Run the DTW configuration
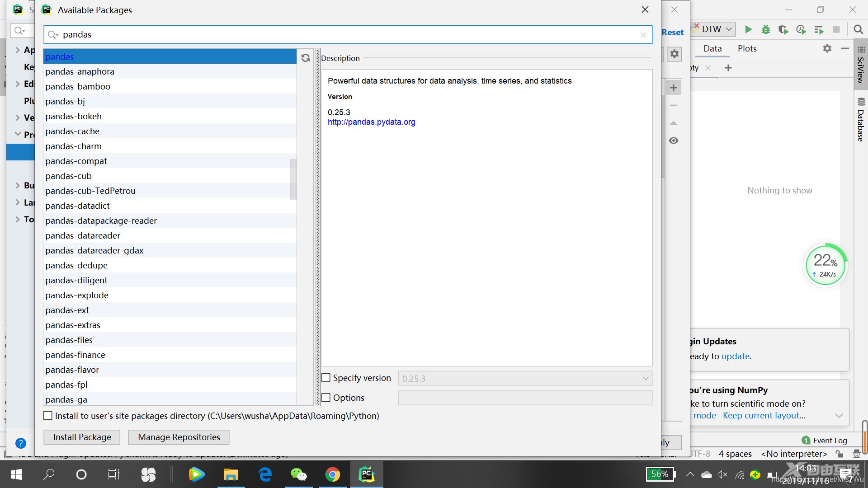This screenshot has height=488, width=868. click(748, 29)
